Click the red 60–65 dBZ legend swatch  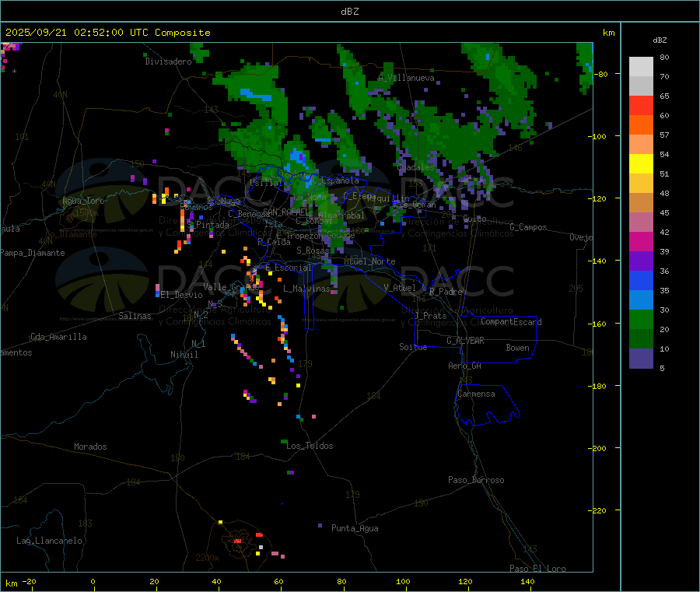641,105
